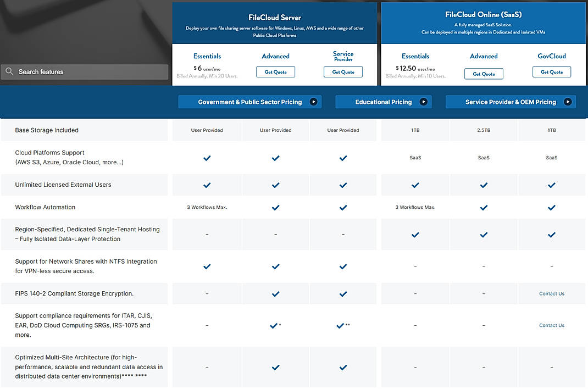Viewport: 588px width, 389px height.
Task: Click Server Essentials checkmark for NTFS Network Shares
Action: (207, 266)
